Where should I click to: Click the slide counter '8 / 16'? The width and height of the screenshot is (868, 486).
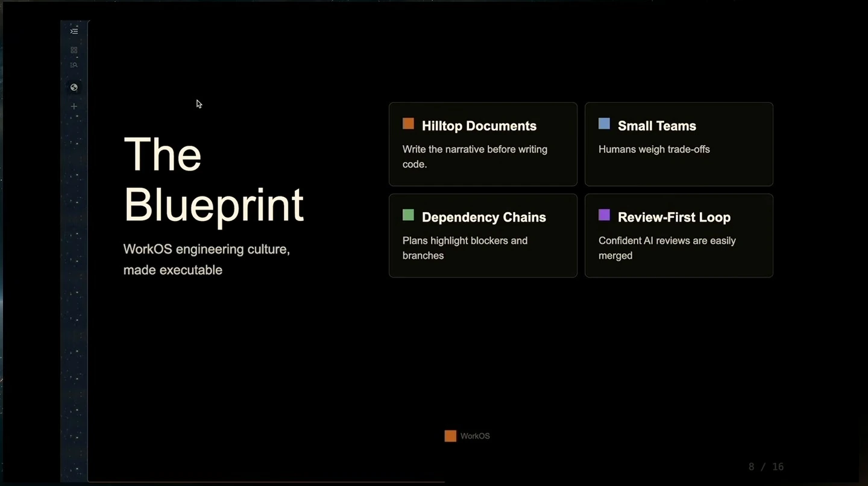click(x=766, y=467)
